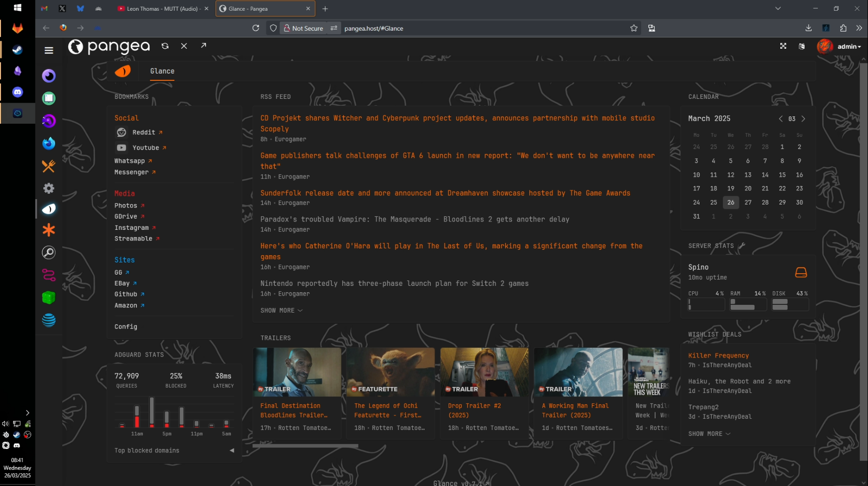The height and width of the screenshot is (486, 868).
Task: Open the language translate icon
Action: tap(802, 46)
